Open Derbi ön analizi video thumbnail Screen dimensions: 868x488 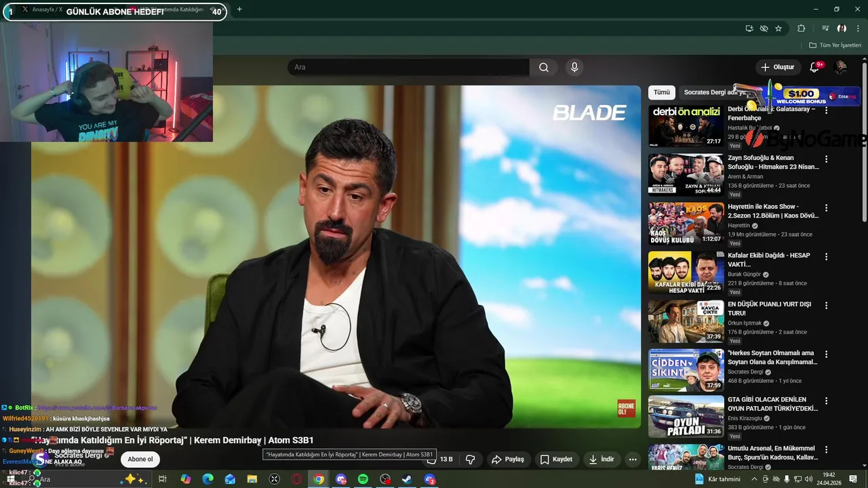(x=686, y=126)
